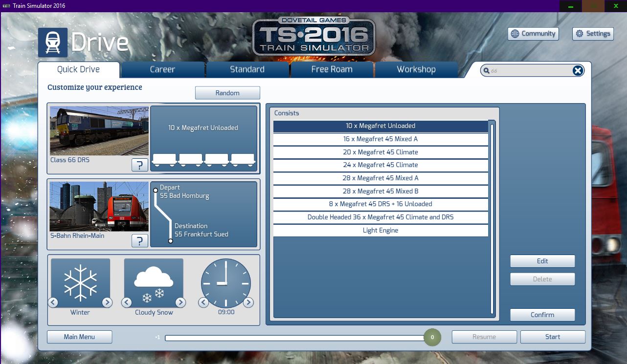The width and height of the screenshot is (627, 364).
Task: Switch to the Quick Drive tab
Action: (78, 69)
